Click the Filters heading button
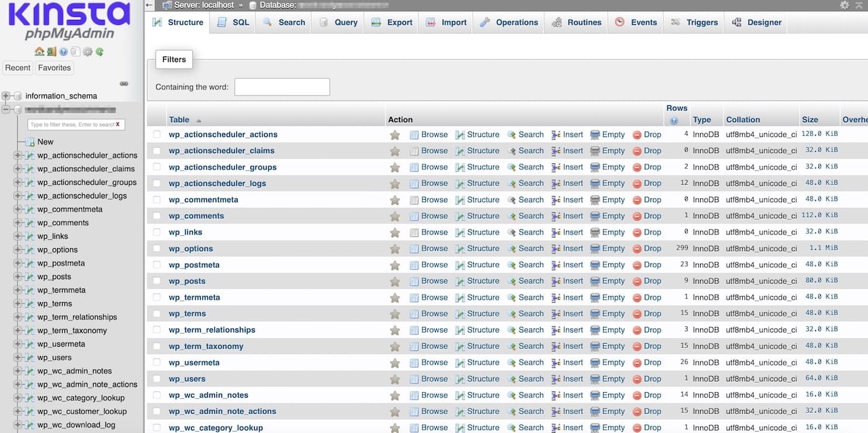 pos(174,59)
